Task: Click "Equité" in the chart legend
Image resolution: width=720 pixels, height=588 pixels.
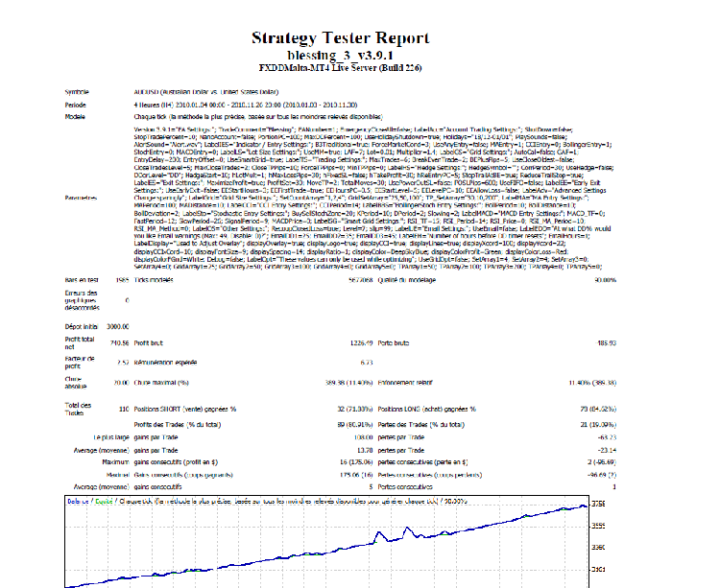Action: (104, 502)
